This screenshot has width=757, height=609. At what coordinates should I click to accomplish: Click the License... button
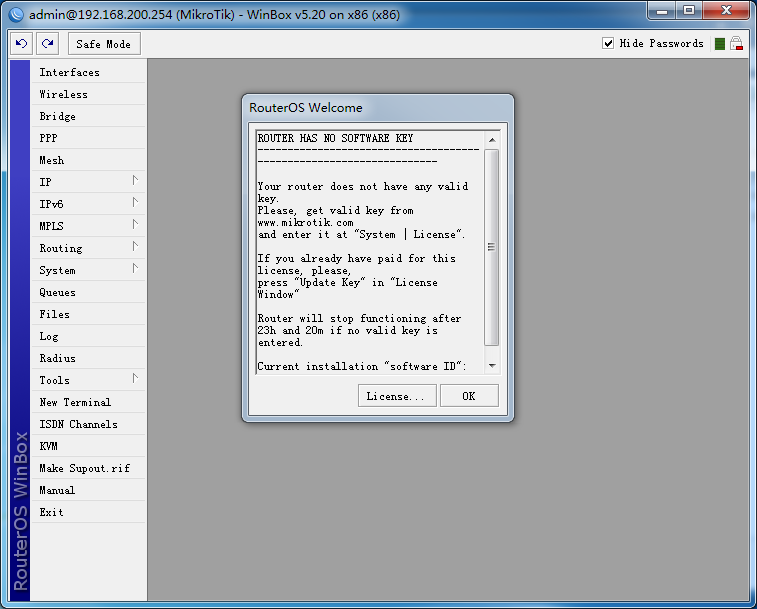(397, 396)
